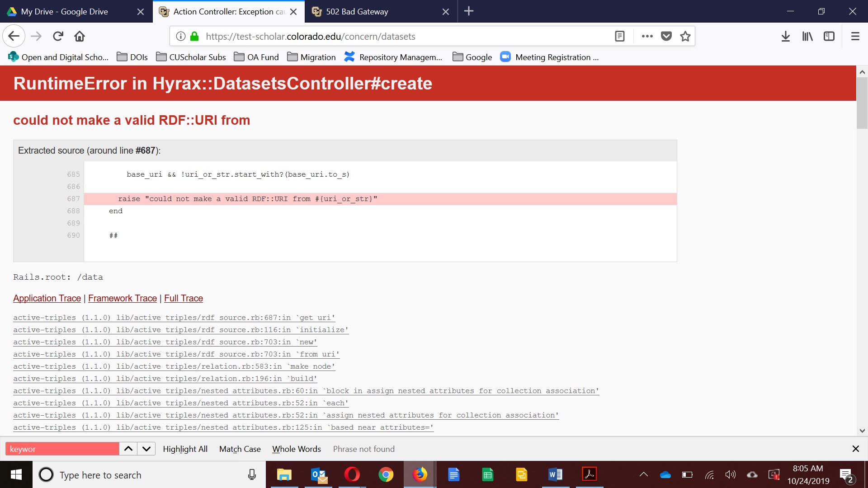Show site information icon in address bar
Viewport: 868px width, 488px height.
click(180, 36)
